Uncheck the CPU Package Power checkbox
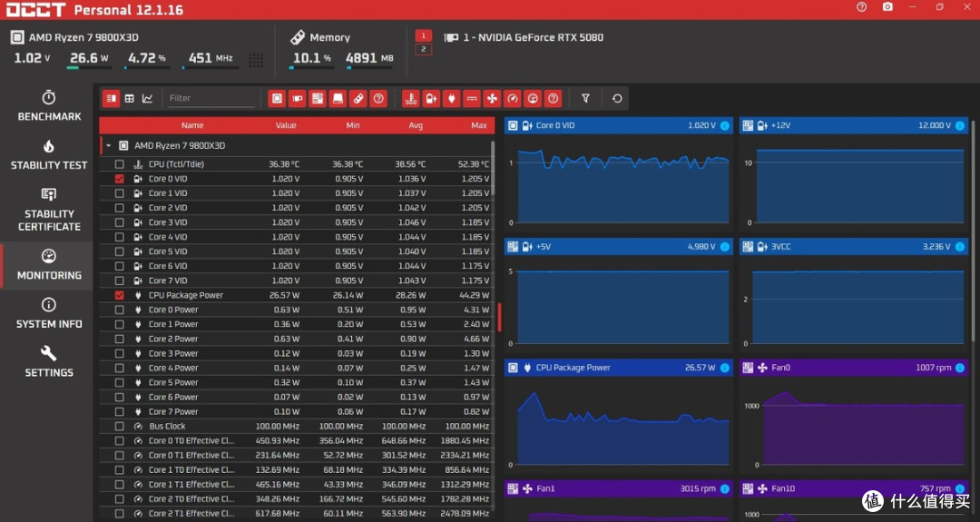Screen dimensions: 980x522 [120, 295]
